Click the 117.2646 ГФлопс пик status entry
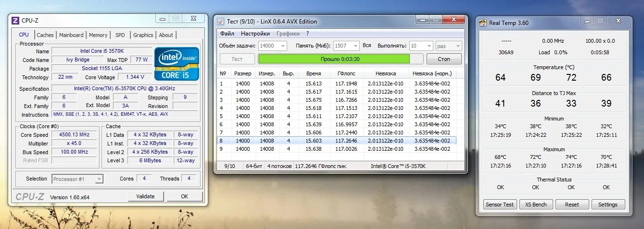This screenshot has height=229, width=644. coord(319,166)
